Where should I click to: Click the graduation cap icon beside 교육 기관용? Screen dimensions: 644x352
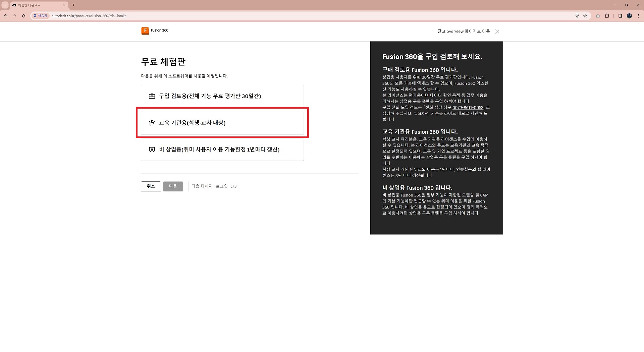pyautogui.click(x=152, y=123)
